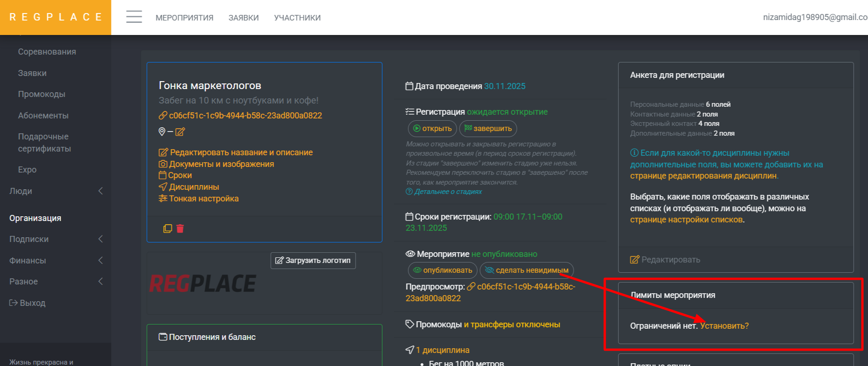Click Анкета для регистрации header
Viewport: 868px width, 366px height.
(x=736, y=75)
